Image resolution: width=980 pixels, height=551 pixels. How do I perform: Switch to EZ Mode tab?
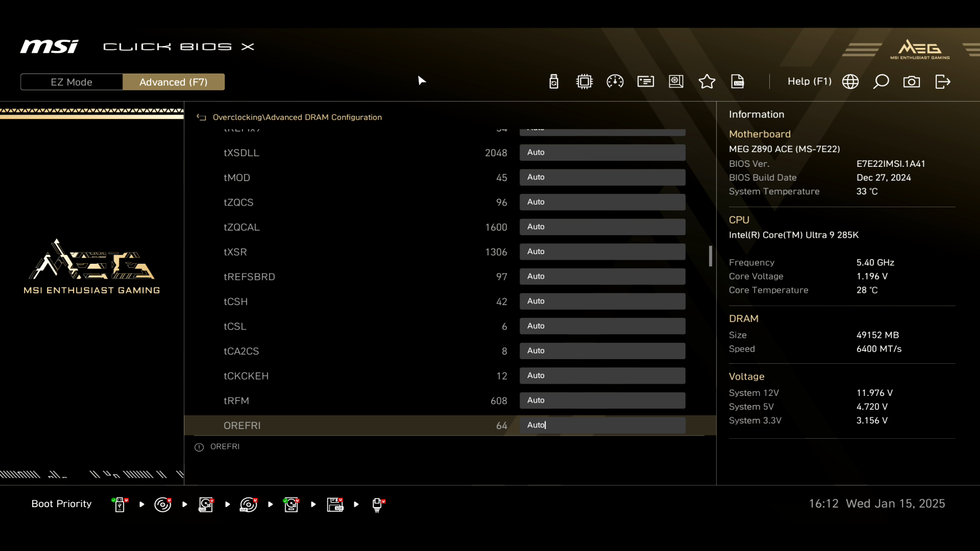click(71, 82)
